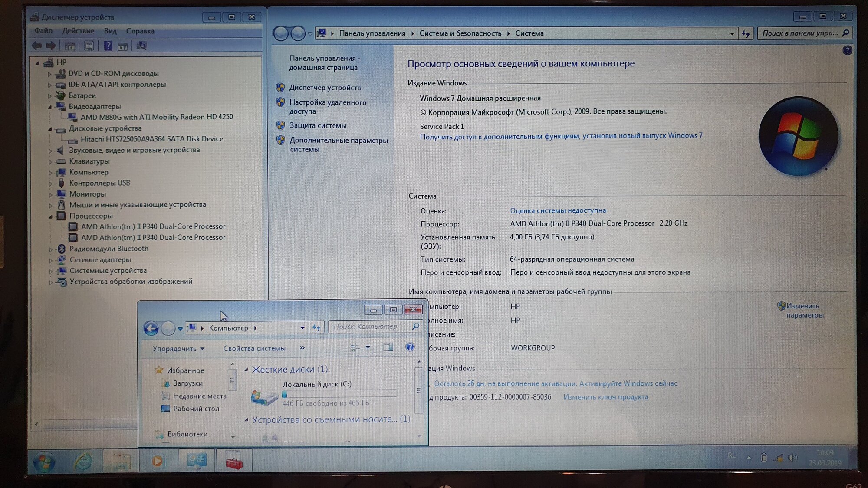This screenshot has height=488, width=868.
Task: Click the scan for hardware changes toolbar icon
Action: (141, 46)
